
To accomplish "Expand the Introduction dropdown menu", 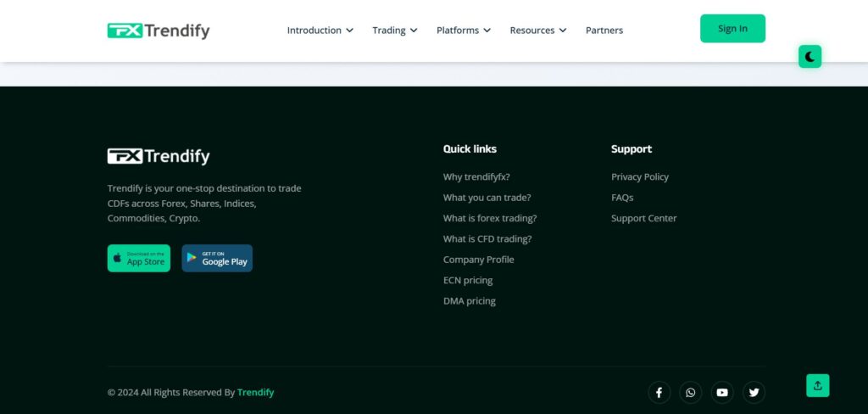I will point(320,31).
